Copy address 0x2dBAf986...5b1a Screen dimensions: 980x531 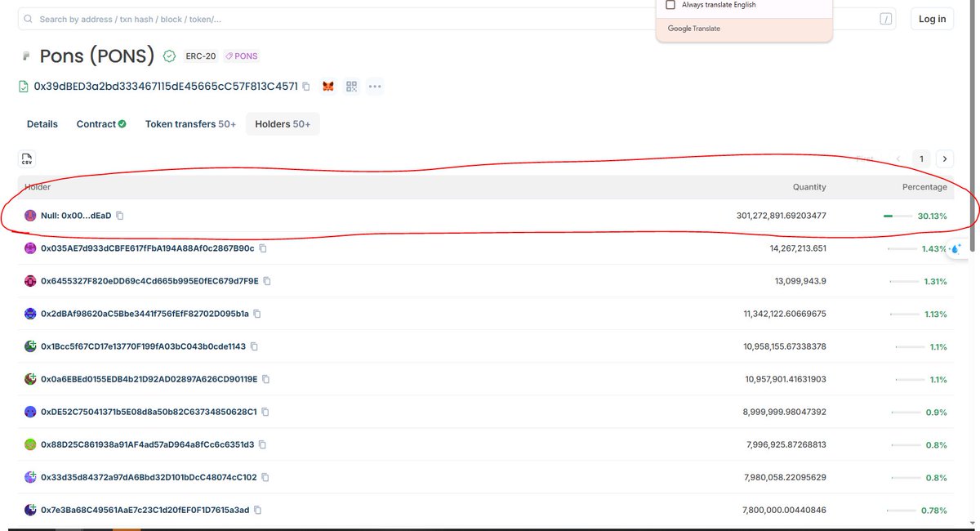257,314
